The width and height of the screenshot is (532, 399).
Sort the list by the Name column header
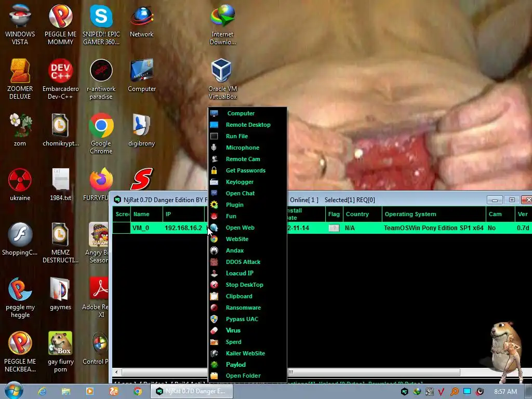point(147,214)
